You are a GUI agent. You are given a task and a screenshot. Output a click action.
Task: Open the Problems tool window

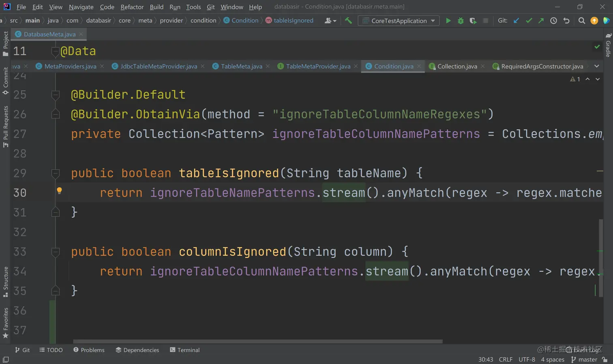(89, 350)
